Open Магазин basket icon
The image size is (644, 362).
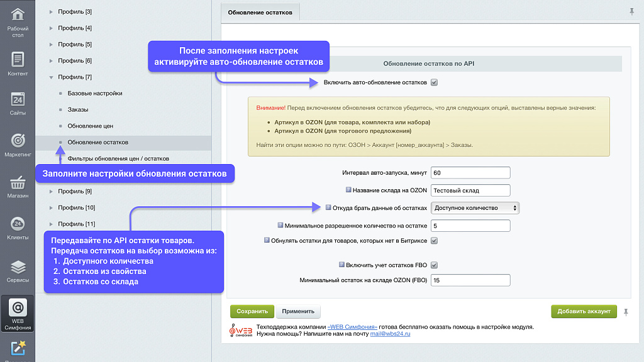pos(18,185)
